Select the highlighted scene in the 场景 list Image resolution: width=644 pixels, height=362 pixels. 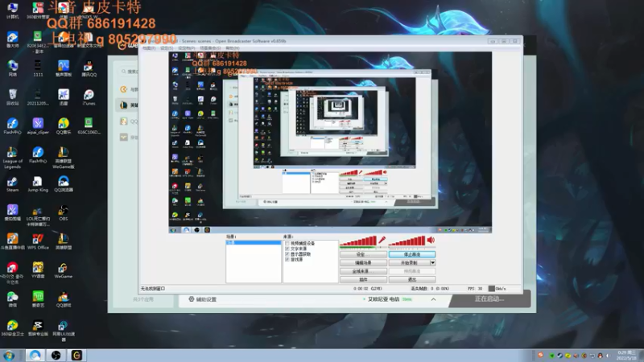pos(254,243)
